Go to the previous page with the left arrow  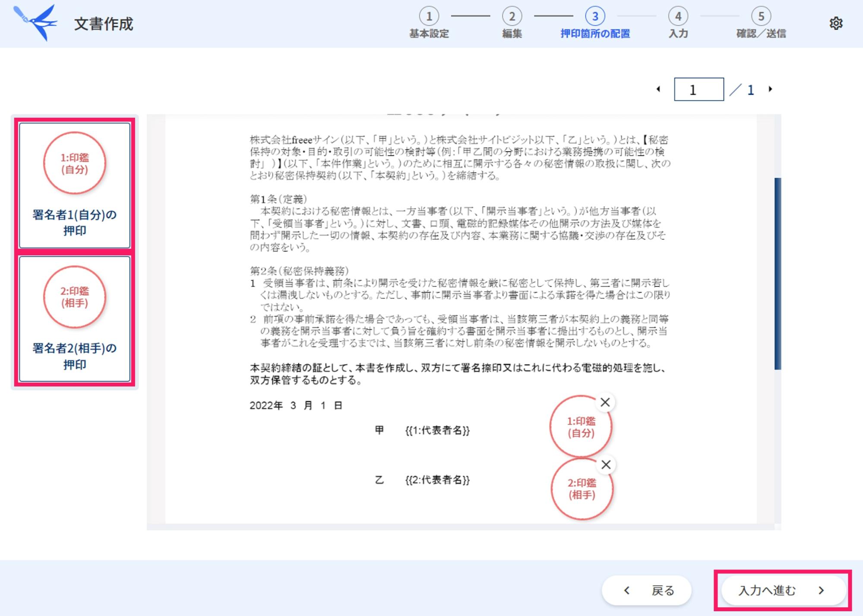[x=658, y=89]
